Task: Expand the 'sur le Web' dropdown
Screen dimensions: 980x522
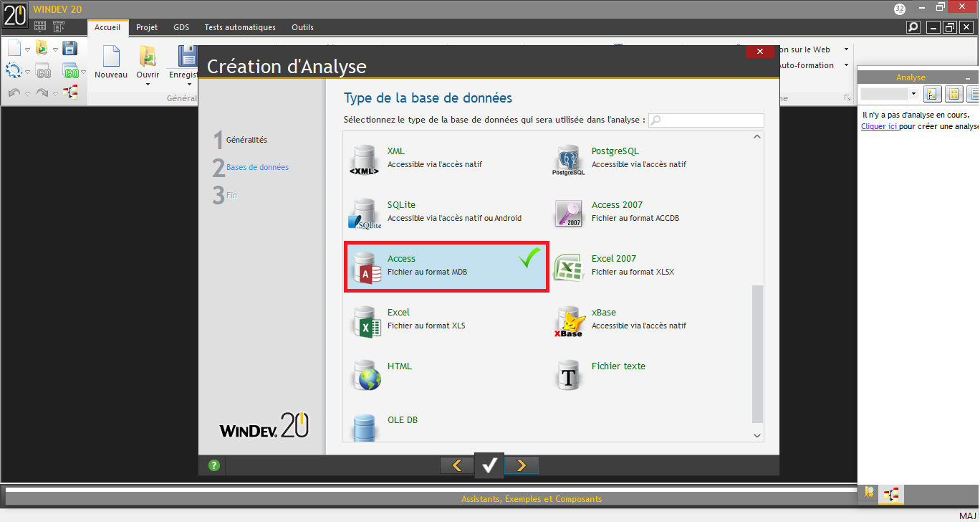Action: (846, 49)
